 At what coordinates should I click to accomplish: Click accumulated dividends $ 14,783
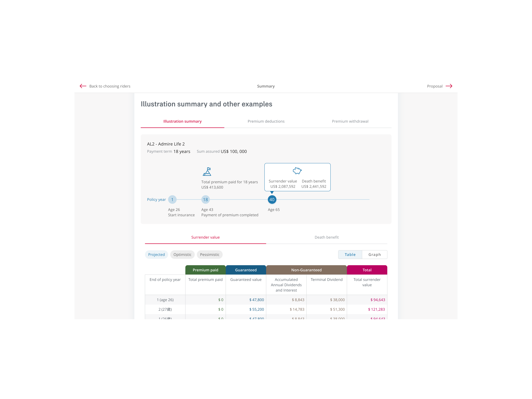click(297, 309)
